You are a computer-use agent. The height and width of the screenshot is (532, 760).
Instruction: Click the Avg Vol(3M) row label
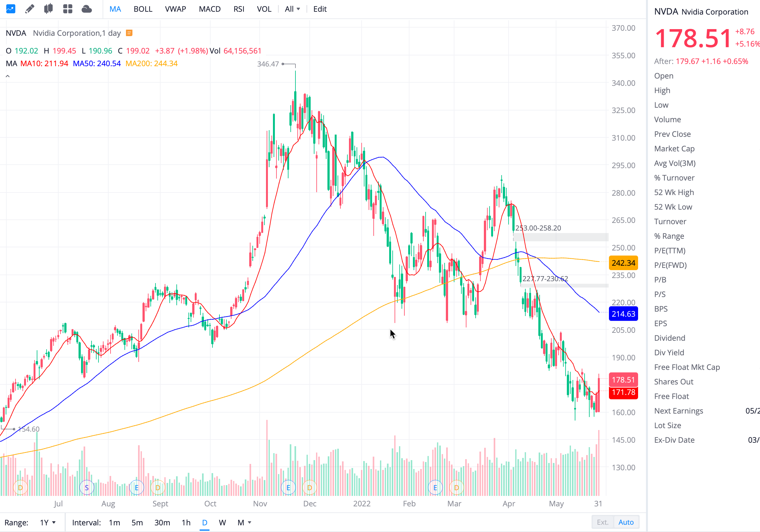(674, 163)
